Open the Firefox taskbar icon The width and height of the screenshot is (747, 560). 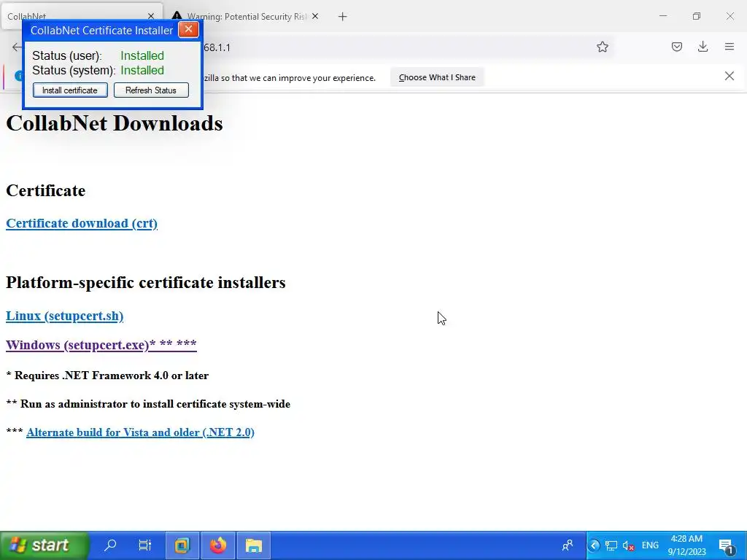[x=218, y=545]
